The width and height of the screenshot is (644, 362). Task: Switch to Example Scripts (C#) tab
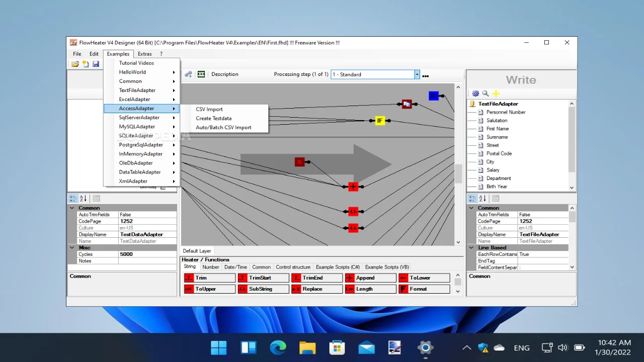click(338, 267)
